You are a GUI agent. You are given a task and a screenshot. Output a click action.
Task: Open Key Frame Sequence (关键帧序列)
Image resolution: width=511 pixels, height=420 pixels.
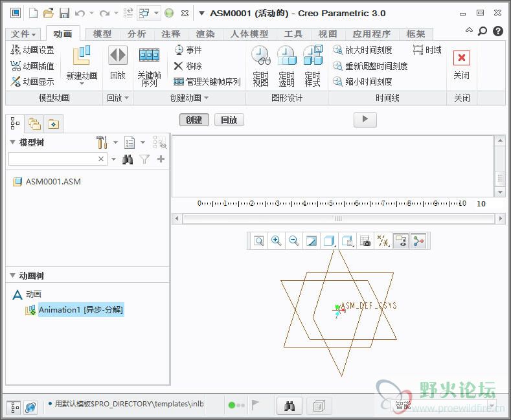[149, 67]
